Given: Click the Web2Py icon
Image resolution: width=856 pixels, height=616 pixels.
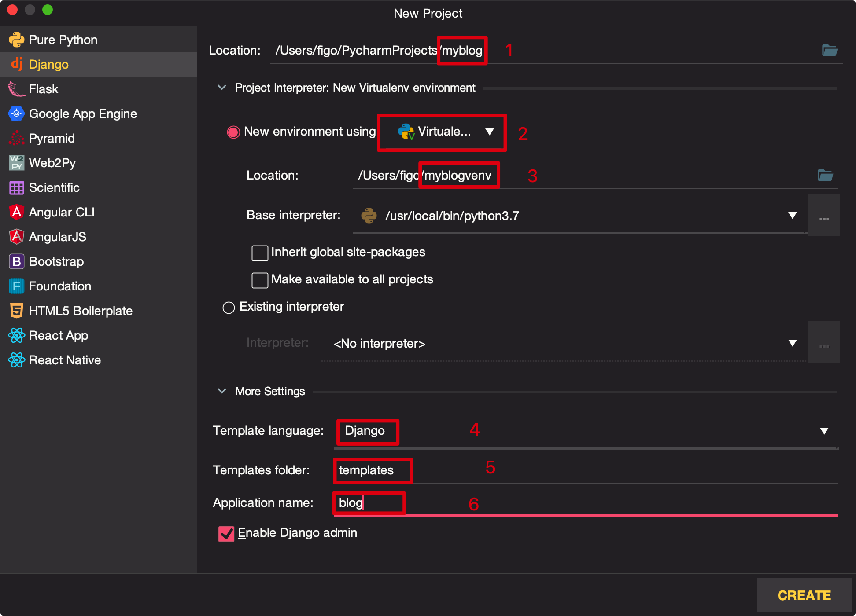Looking at the screenshot, I should click(16, 163).
